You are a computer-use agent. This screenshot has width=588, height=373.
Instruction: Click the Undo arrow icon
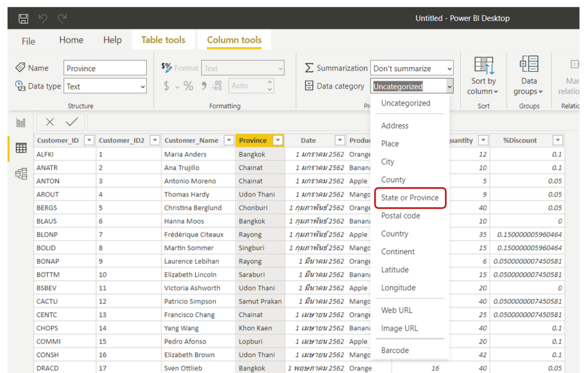pos(42,18)
